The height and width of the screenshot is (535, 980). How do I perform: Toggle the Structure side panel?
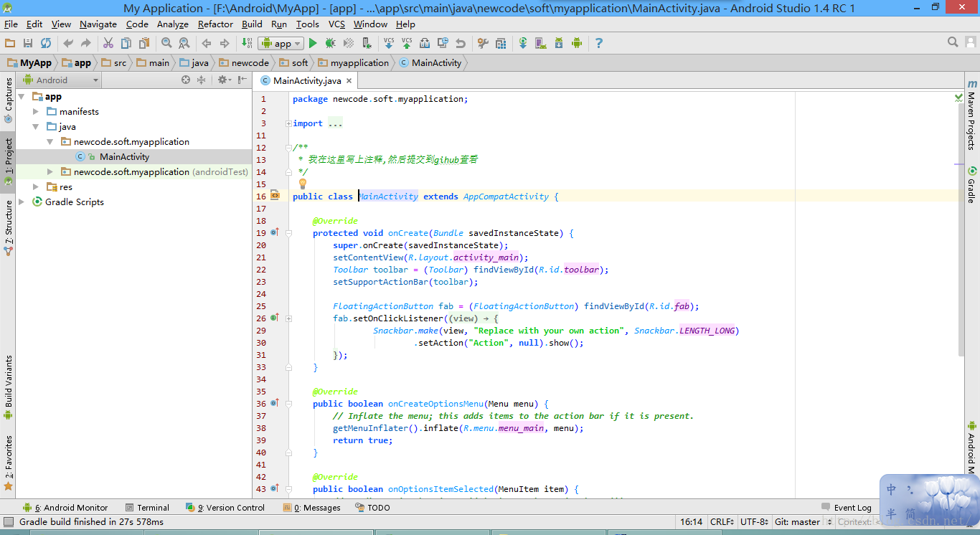coord(9,227)
